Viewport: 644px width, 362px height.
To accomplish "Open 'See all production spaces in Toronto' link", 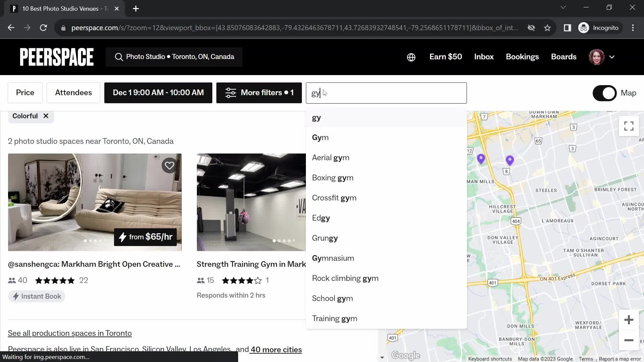I will (x=70, y=334).
